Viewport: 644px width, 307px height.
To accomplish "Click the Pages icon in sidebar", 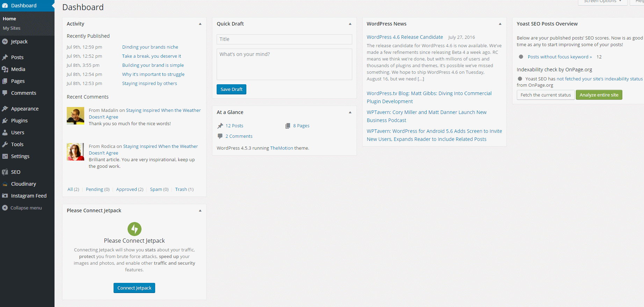I will pyautogui.click(x=5, y=81).
